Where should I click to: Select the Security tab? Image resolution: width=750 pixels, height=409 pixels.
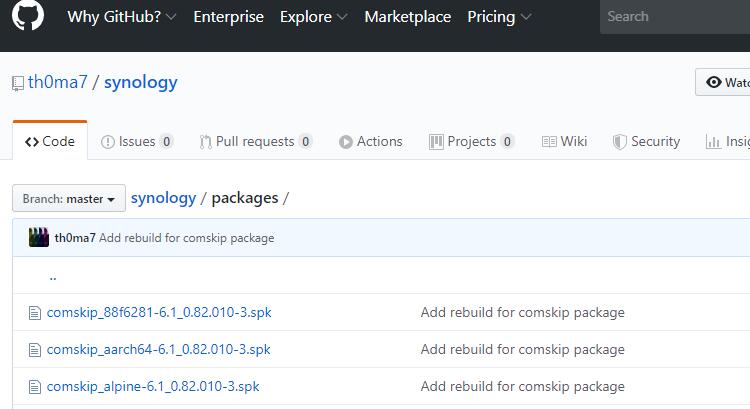(646, 142)
